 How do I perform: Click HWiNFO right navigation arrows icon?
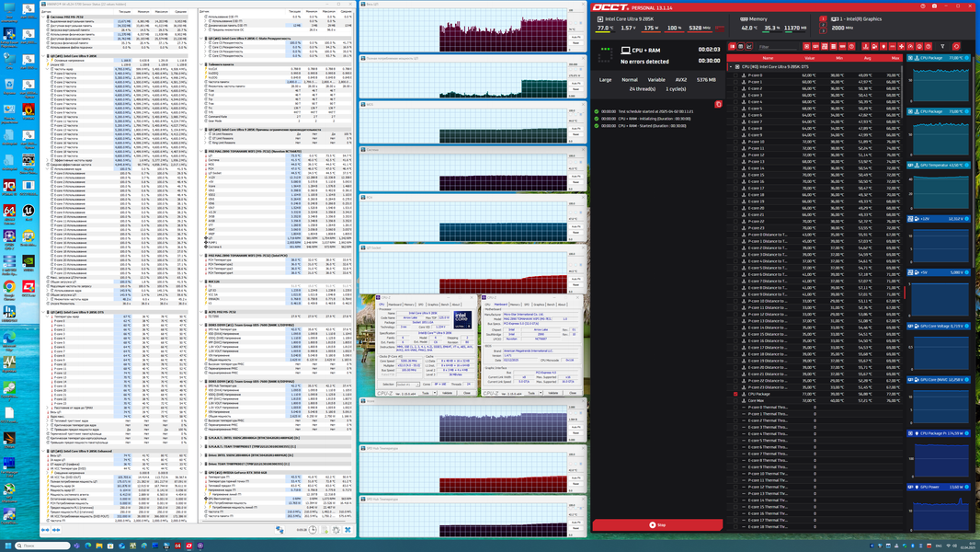(x=56, y=530)
